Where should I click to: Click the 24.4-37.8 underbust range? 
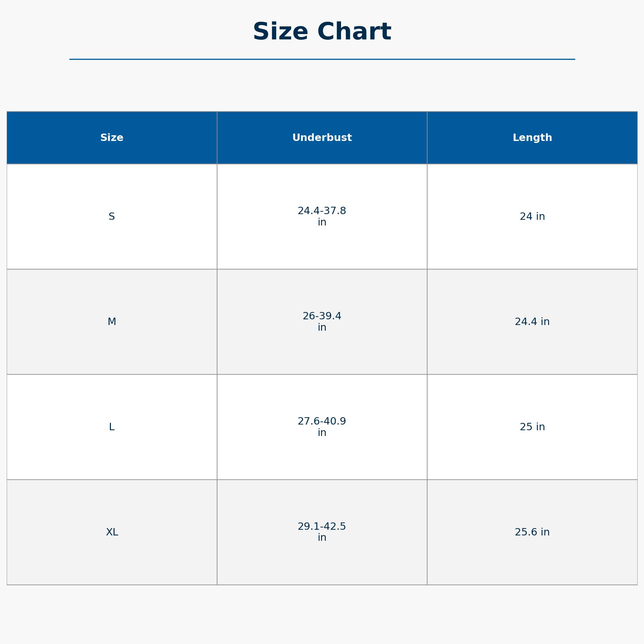(322, 211)
